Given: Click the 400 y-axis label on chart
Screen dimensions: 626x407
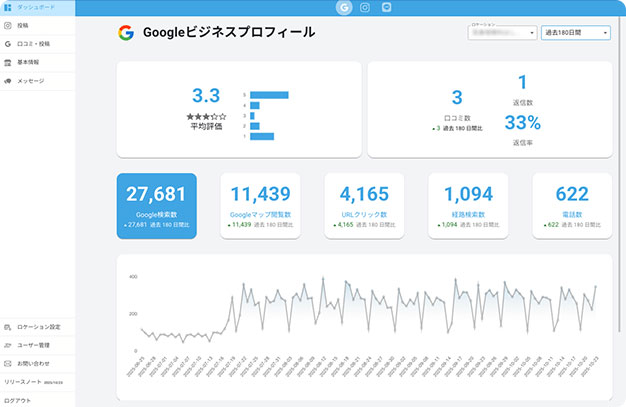Looking at the screenshot, I should click(x=133, y=277).
